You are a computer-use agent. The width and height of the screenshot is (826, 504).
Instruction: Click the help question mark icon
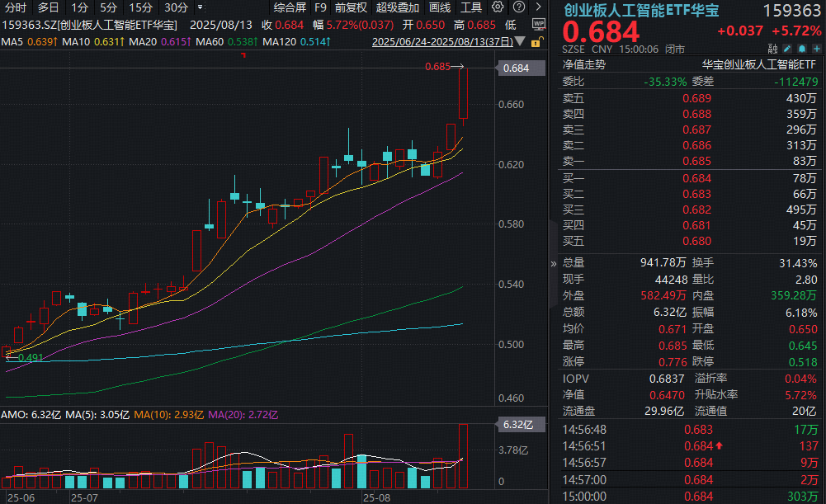pos(520,7)
